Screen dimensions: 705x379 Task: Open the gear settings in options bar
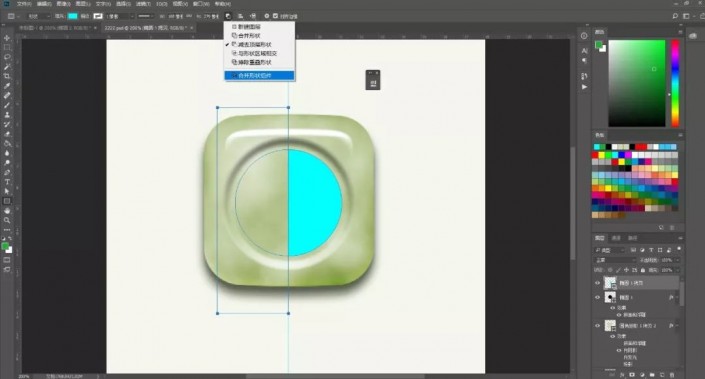pyautogui.click(x=267, y=16)
